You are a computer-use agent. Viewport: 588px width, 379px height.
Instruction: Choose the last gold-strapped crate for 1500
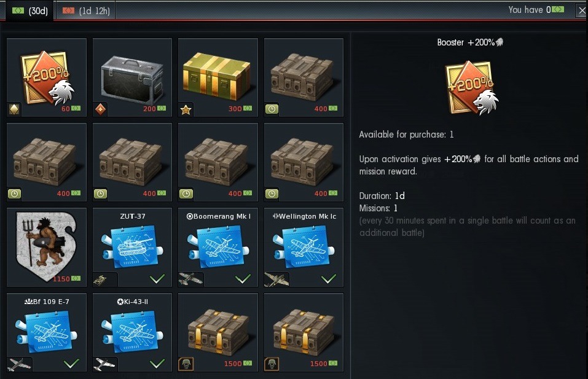(x=304, y=332)
